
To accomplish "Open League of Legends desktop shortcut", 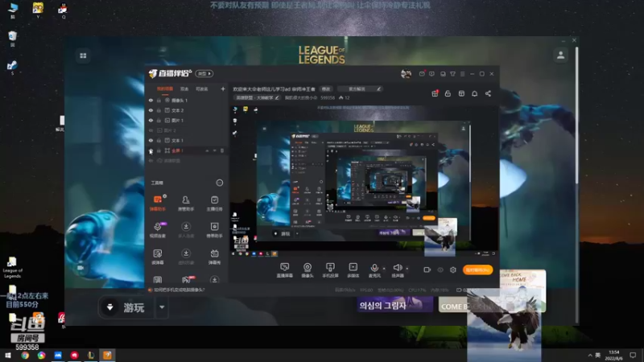I will tap(12, 268).
